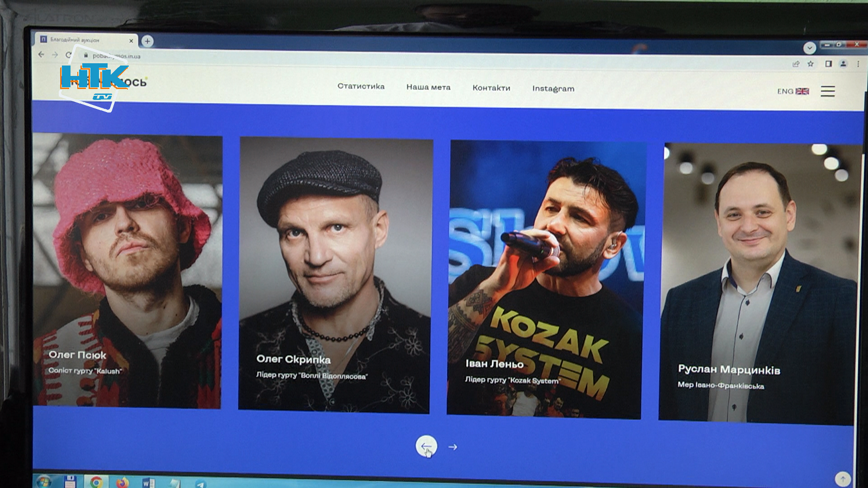
Task: Open Chrome three-dot menu
Action: click(x=858, y=64)
